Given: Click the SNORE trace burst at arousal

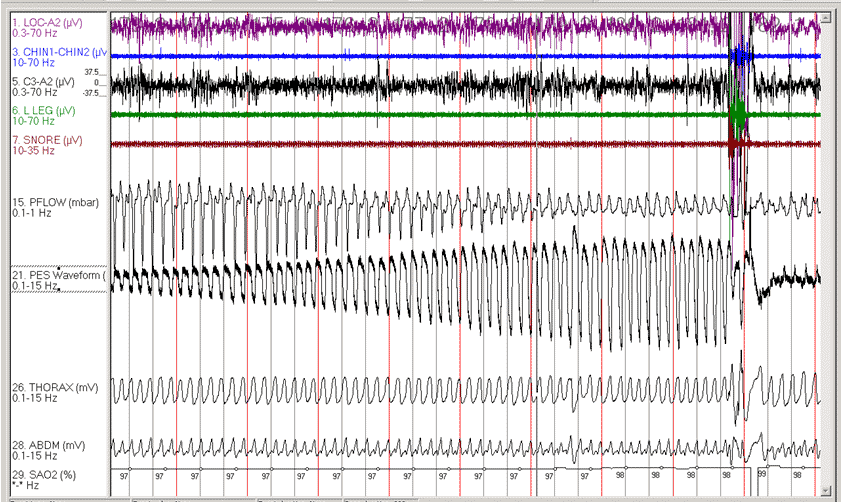Looking at the screenshot, I should point(737,145).
